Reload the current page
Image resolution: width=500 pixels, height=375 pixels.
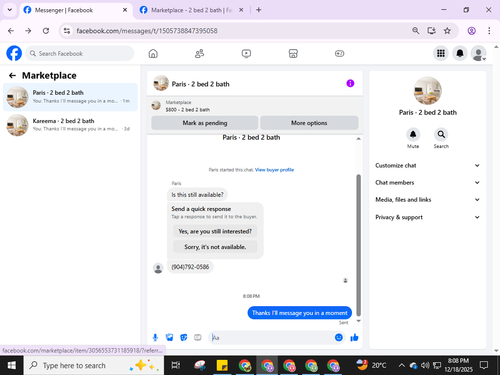(x=46, y=31)
